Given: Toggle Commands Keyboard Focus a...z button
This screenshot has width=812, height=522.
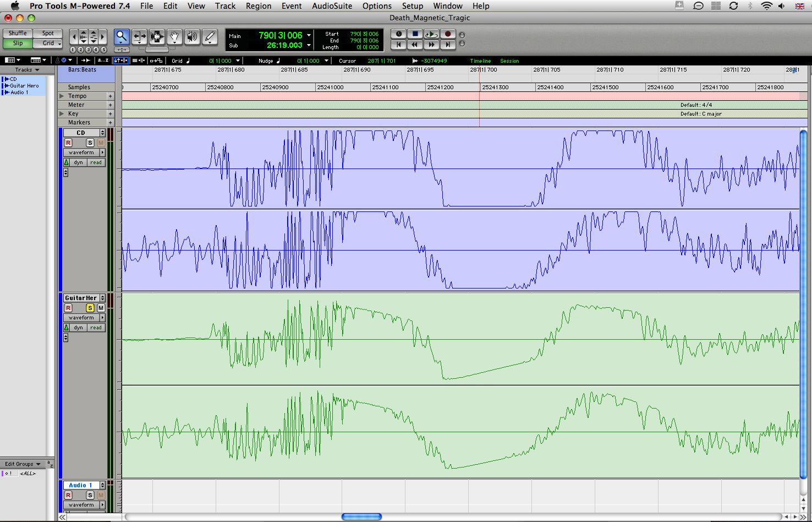Looking at the screenshot, I should (103, 61).
